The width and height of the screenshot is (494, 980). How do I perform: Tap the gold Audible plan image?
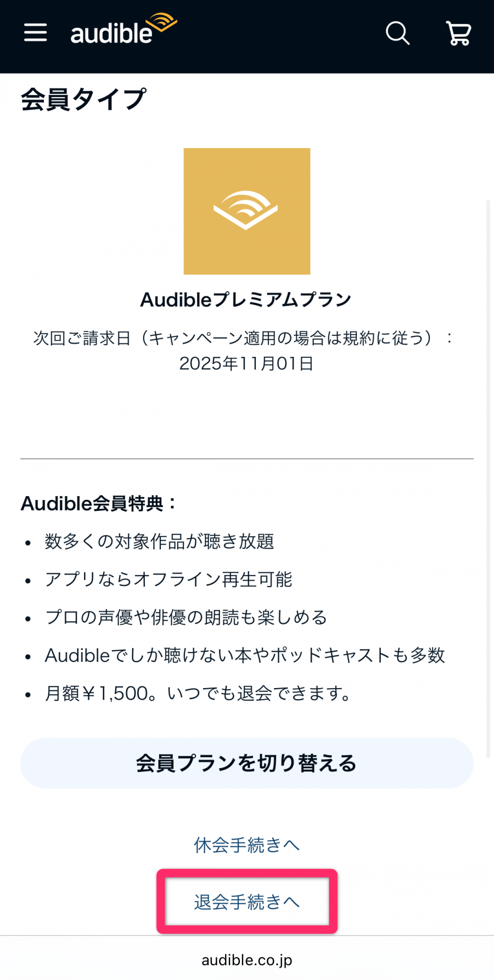click(x=246, y=211)
